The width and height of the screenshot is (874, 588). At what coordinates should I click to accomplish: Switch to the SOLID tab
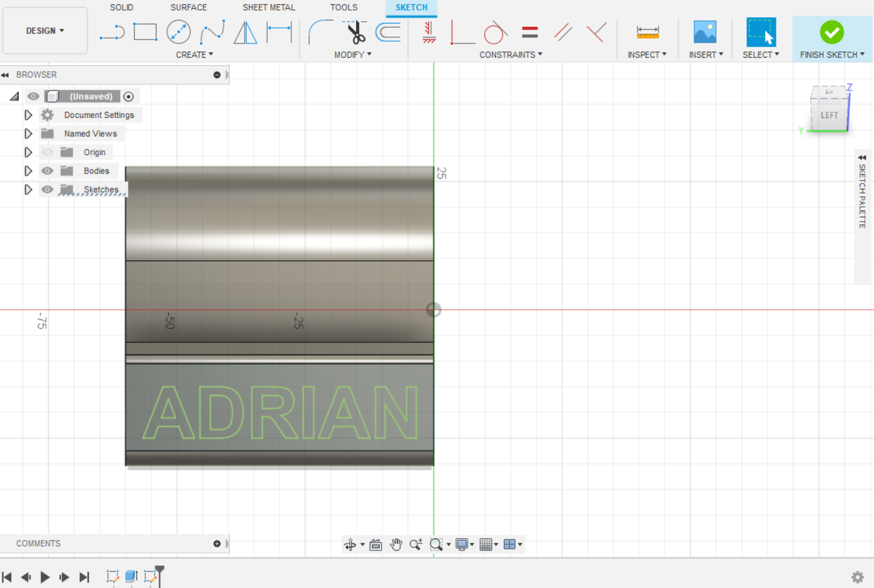(122, 7)
